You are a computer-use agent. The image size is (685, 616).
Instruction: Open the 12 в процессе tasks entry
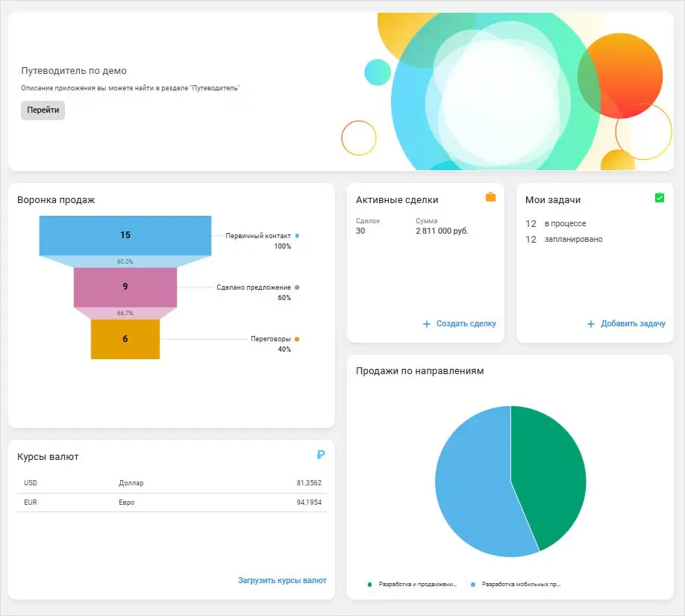[556, 223]
